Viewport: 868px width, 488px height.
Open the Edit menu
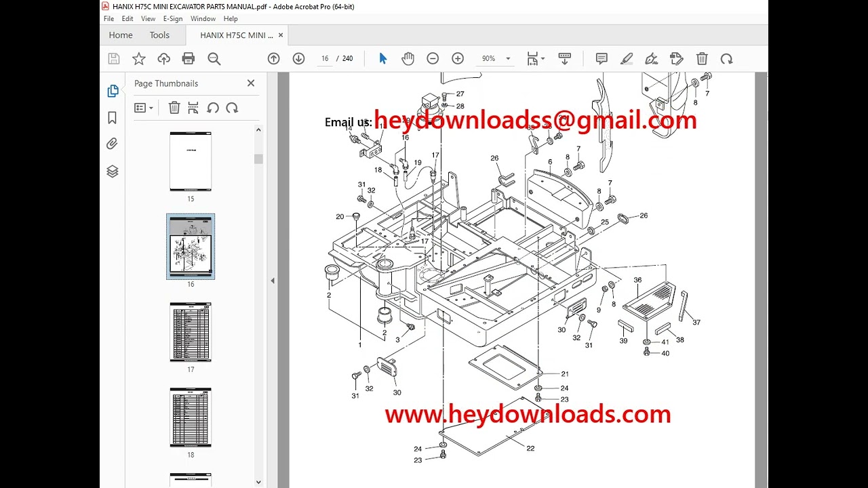coord(127,19)
